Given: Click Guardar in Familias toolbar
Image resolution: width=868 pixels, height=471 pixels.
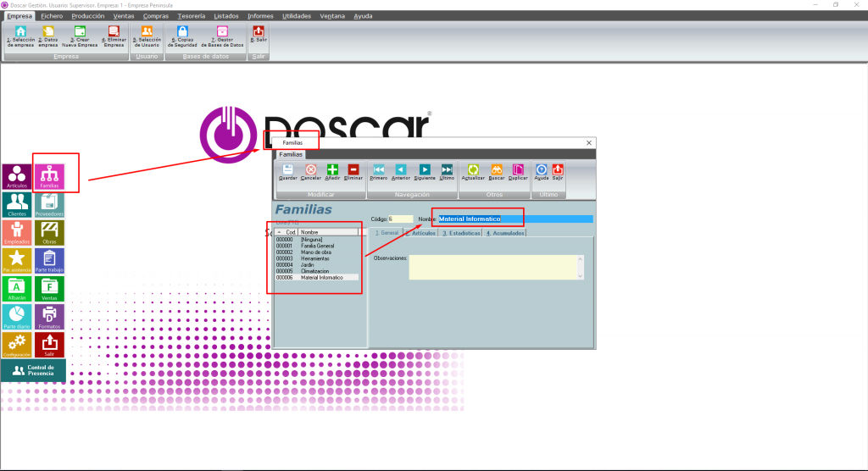Looking at the screenshot, I should (287, 172).
